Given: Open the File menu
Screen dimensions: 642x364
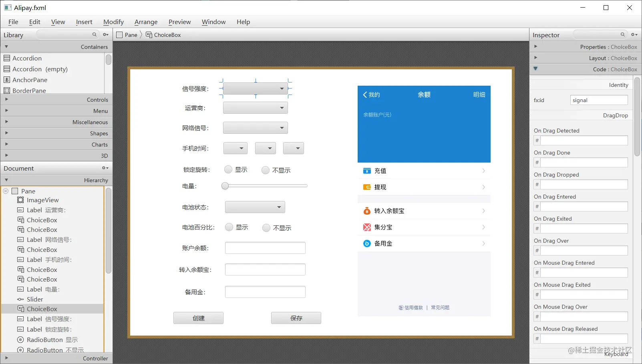Looking at the screenshot, I should pyautogui.click(x=13, y=22).
